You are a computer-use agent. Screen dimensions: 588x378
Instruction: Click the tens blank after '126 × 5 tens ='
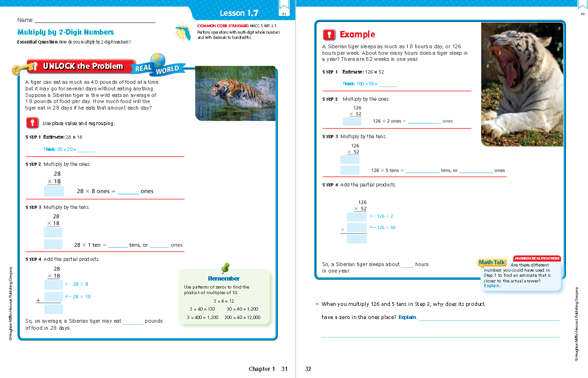(422, 171)
